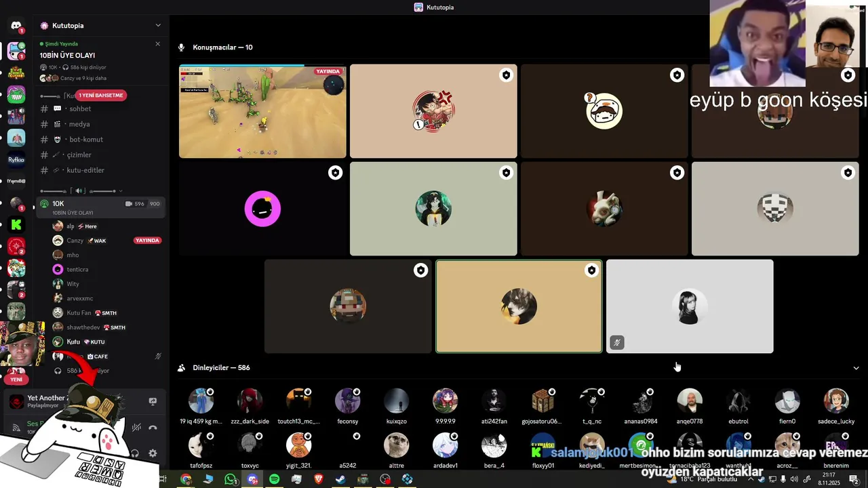Click the Konuşmacılar — 10 heading
The height and width of the screenshot is (488, 868).
[x=222, y=47]
